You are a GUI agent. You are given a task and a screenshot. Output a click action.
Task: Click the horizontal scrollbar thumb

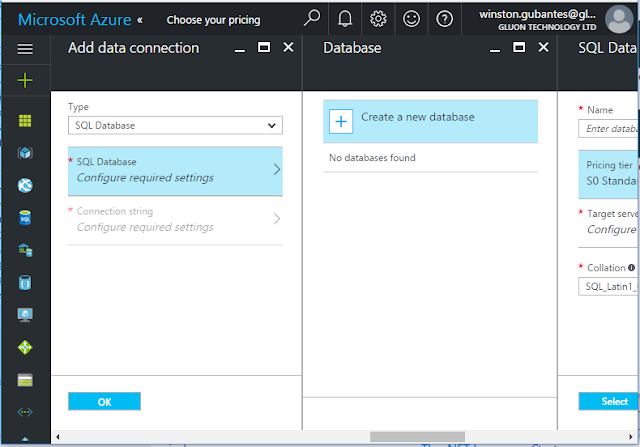[x=417, y=437]
